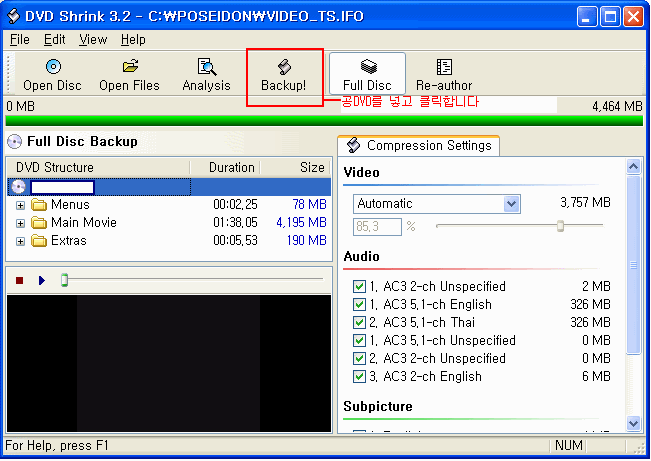Uncheck AC3 2-ch Unspecified 2 MB audio
Image resolution: width=651 pixels, height=461 pixels.
(359, 287)
